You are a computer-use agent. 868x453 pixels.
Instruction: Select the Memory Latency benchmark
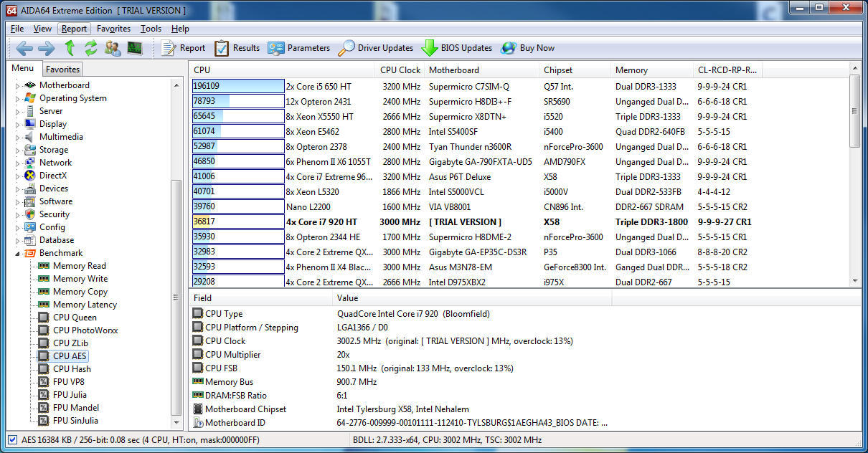[85, 305]
